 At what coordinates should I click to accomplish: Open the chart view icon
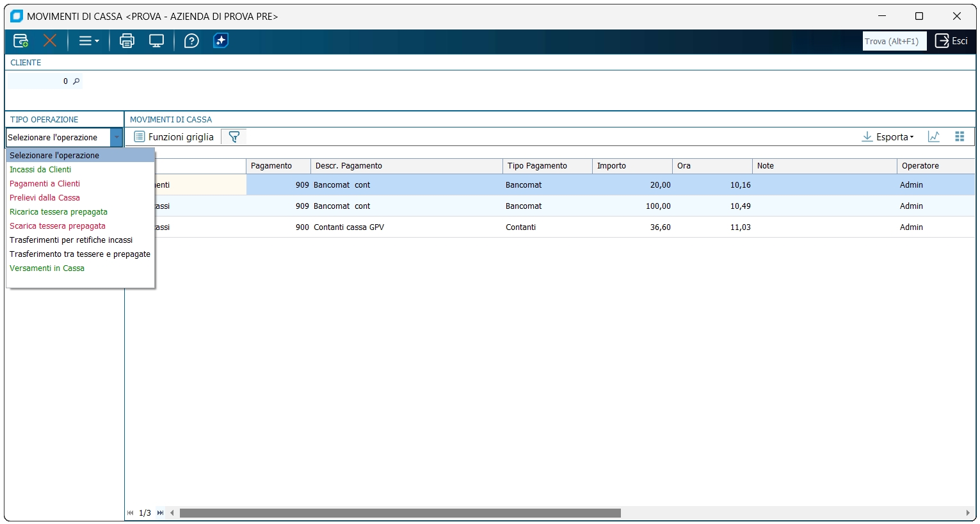pos(934,137)
